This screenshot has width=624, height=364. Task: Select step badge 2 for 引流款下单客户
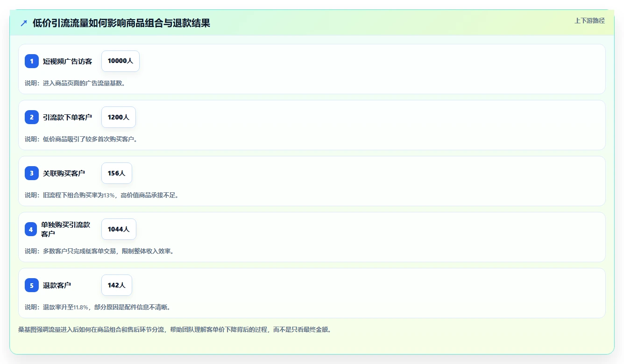(32, 117)
